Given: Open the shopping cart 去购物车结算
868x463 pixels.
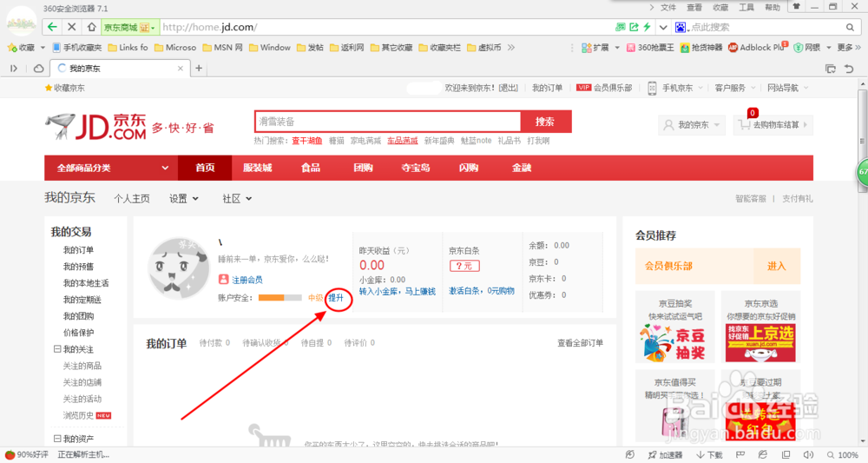Looking at the screenshot, I should tap(773, 125).
